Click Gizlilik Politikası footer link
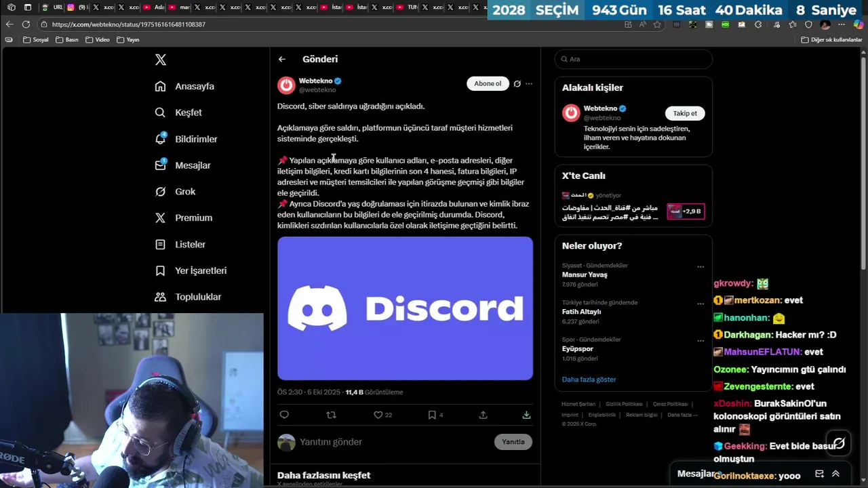 pos(624,404)
